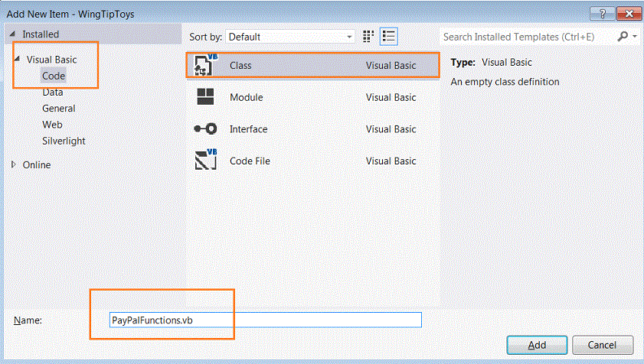Select the Code category
The height and width of the screenshot is (364, 644).
[54, 76]
